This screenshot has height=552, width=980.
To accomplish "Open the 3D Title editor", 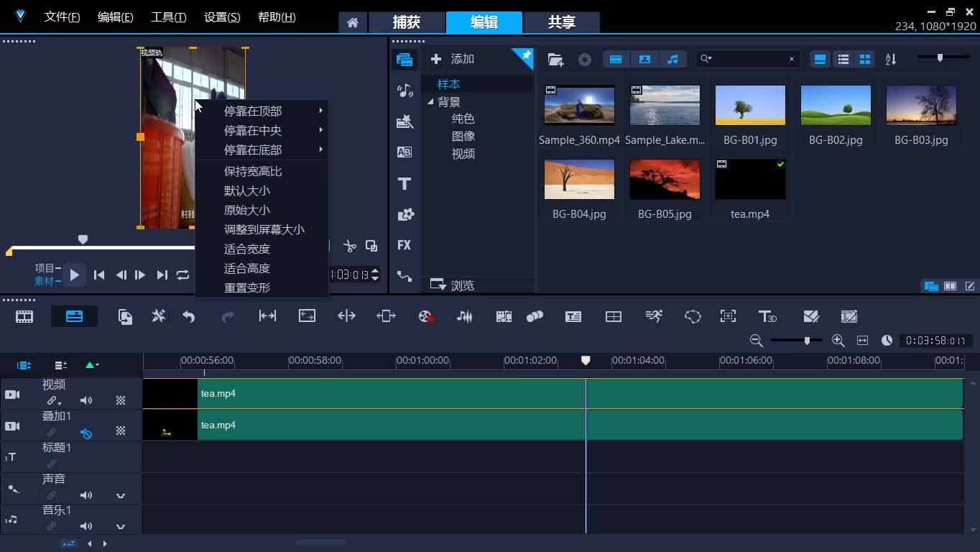I will point(767,316).
